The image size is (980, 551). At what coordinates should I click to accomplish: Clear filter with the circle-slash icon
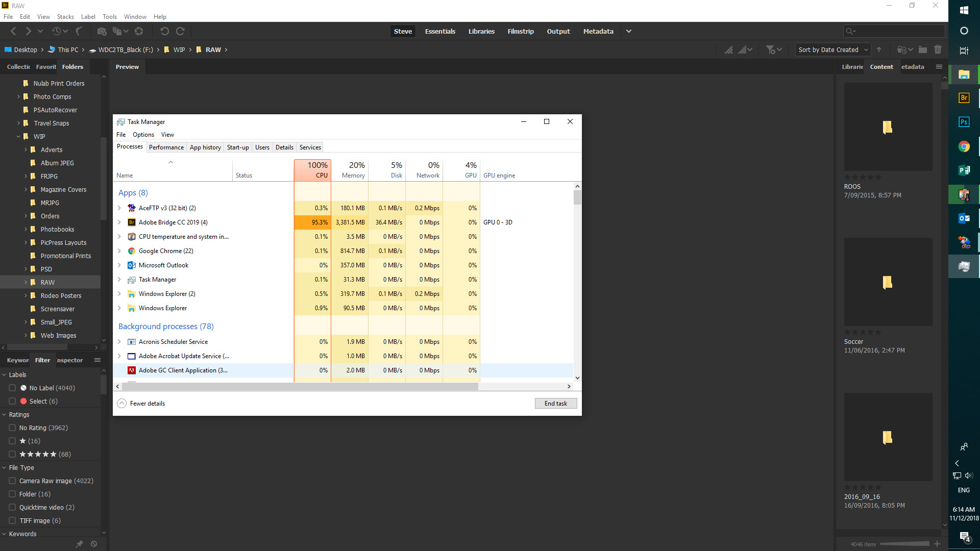tap(94, 544)
